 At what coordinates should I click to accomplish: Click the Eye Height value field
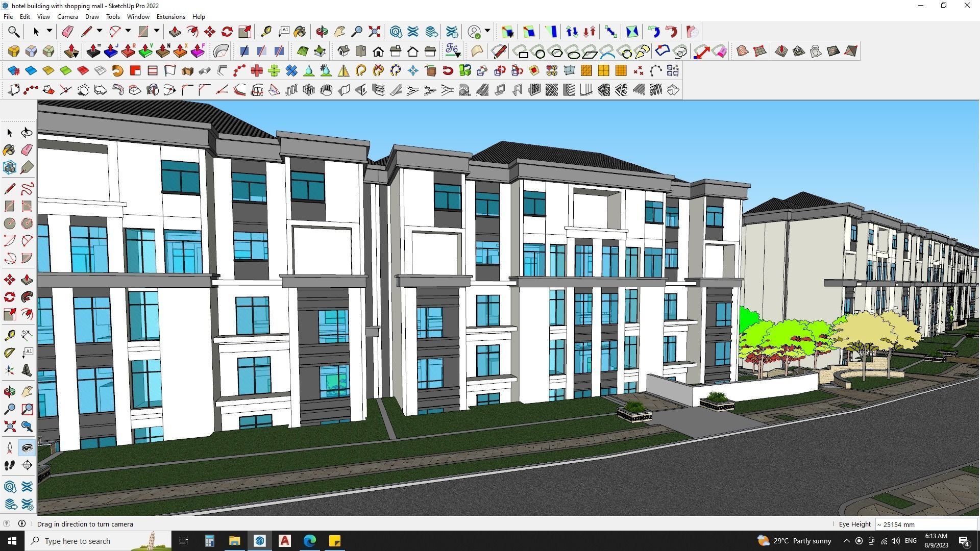(926, 524)
